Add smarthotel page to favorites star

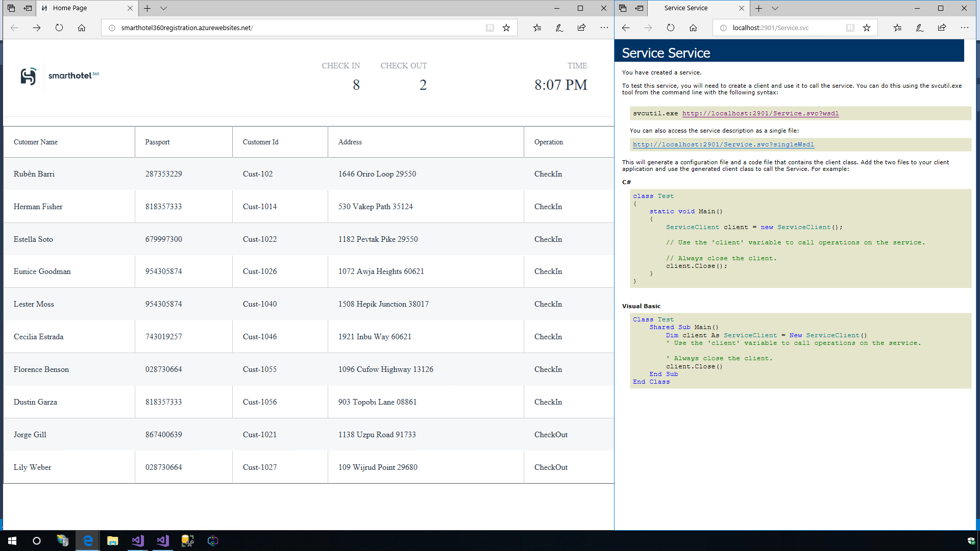[506, 28]
